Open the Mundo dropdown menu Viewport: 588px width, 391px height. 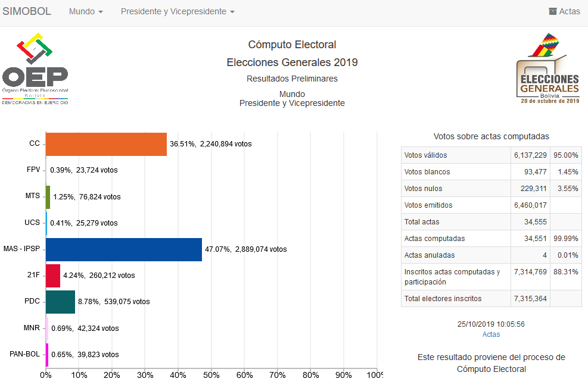(86, 11)
